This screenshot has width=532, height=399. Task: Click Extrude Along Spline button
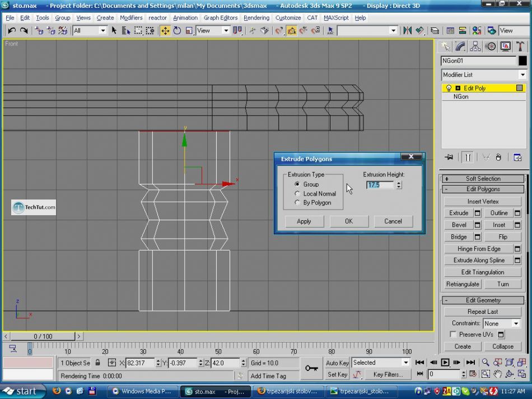[x=479, y=261]
